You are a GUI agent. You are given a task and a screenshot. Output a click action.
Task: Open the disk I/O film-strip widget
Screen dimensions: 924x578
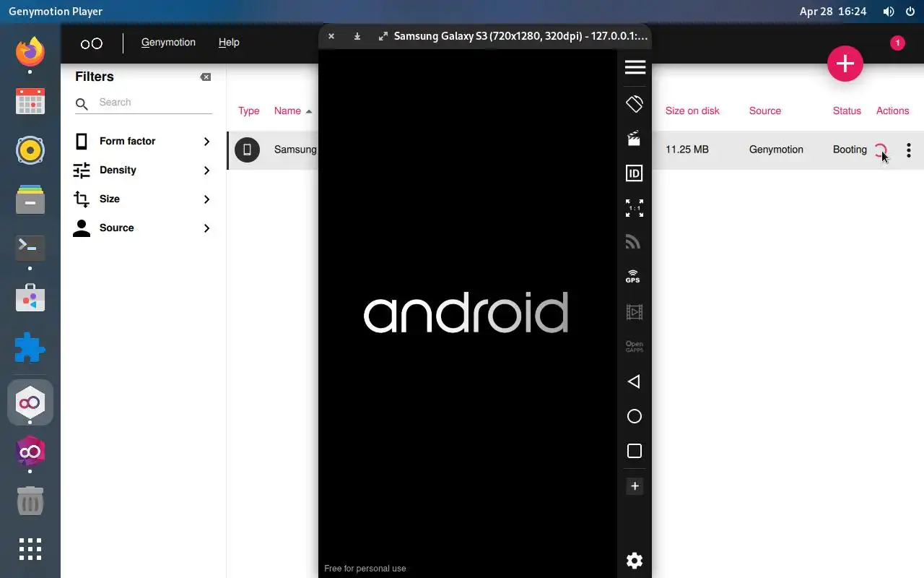pyautogui.click(x=635, y=312)
